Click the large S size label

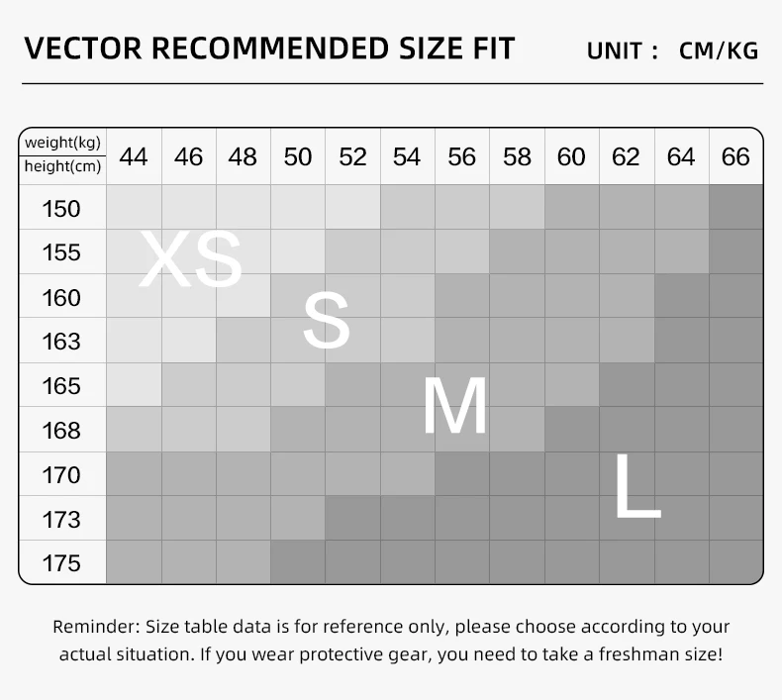pos(327,320)
